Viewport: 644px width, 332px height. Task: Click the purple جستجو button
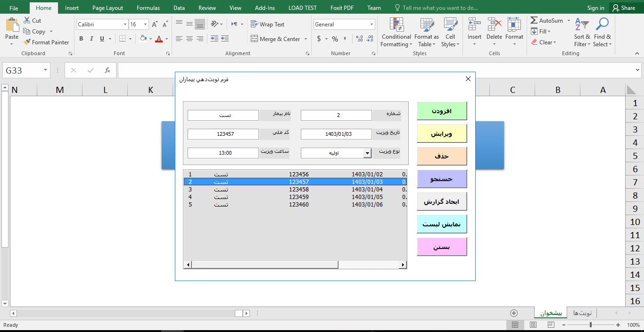[x=442, y=179]
